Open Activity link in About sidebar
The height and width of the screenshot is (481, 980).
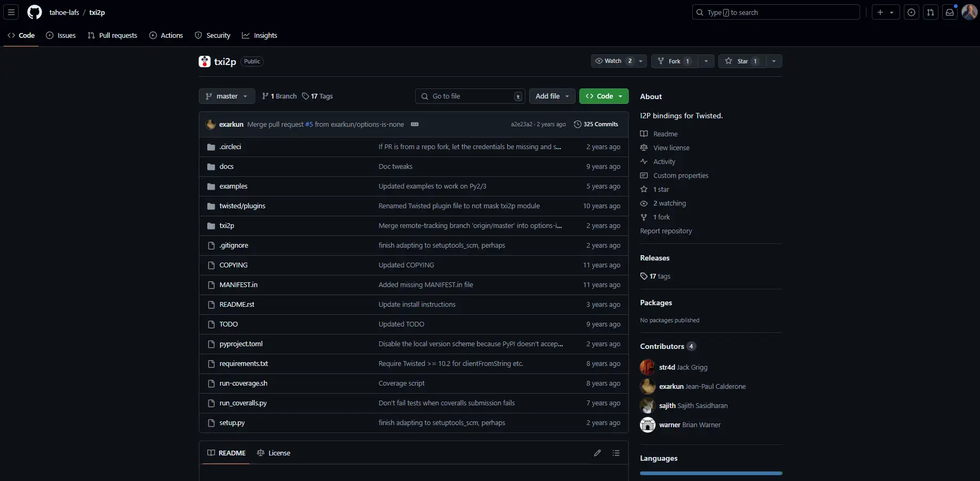click(658, 162)
